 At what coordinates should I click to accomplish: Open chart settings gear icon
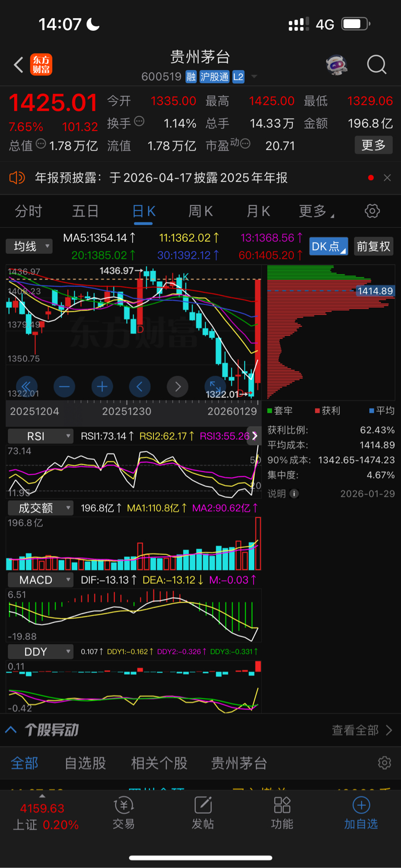point(372,211)
